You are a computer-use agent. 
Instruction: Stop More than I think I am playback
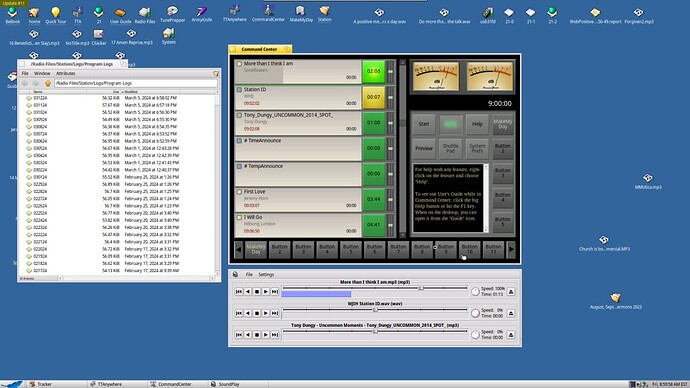(x=257, y=292)
